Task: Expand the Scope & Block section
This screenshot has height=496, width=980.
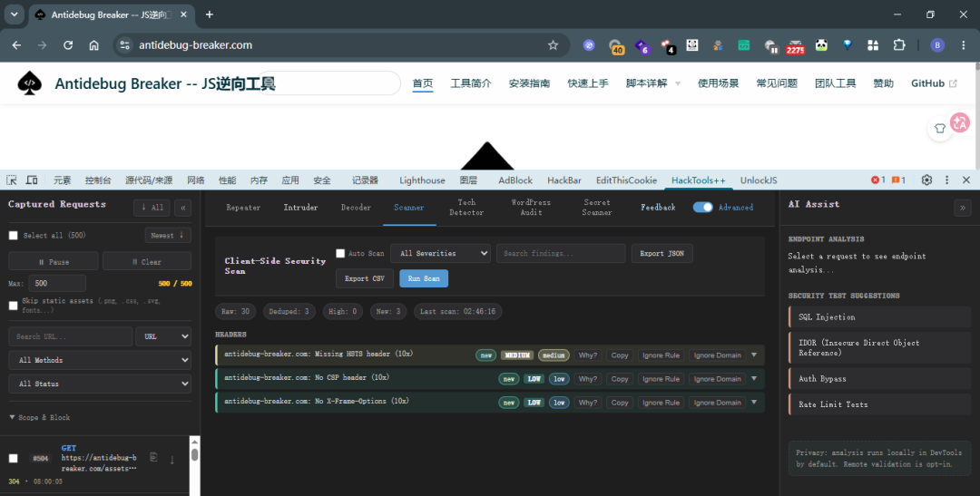Action: tap(40, 417)
